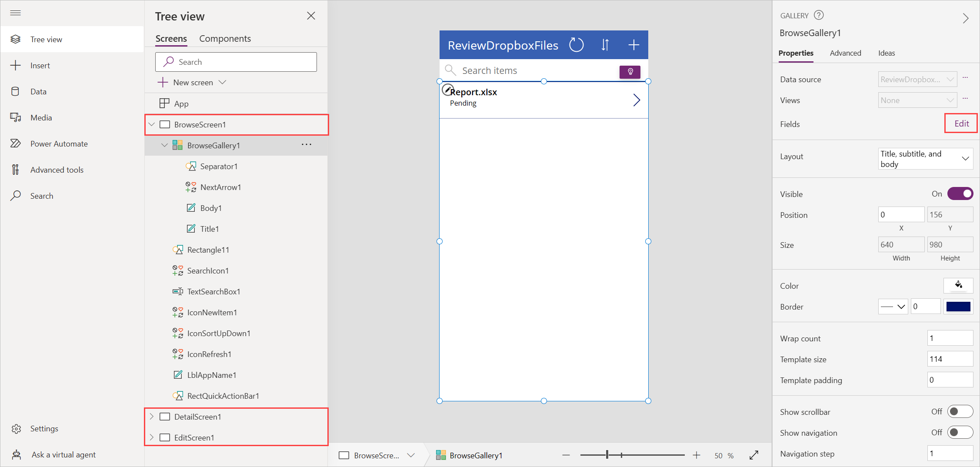980x467 pixels.
Task: Switch to the Components tab
Action: point(225,38)
